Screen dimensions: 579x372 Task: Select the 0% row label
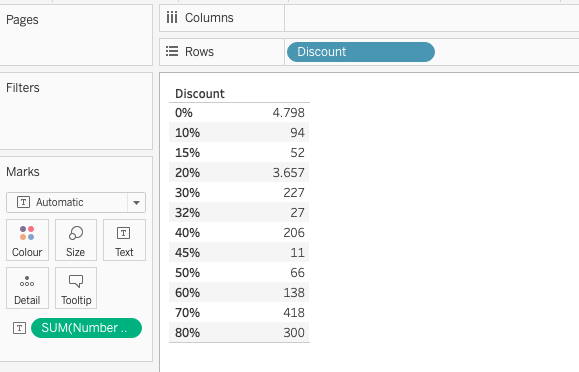(x=184, y=113)
